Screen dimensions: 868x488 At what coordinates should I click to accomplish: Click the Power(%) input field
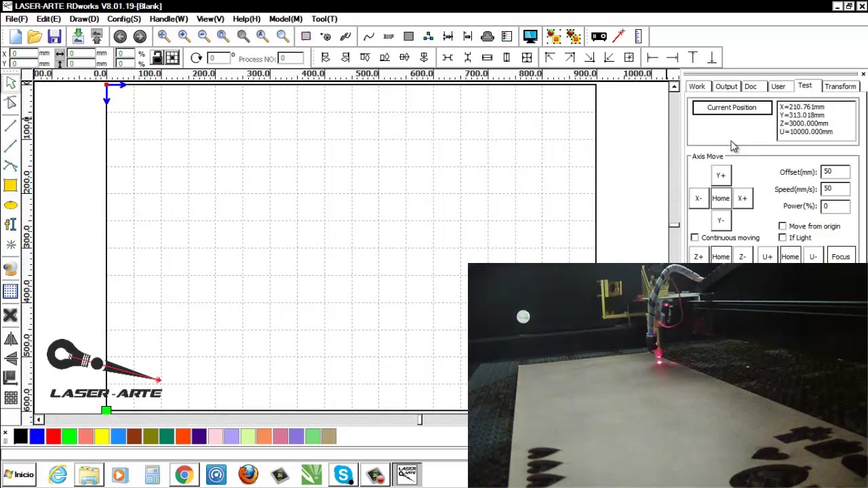point(835,206)
